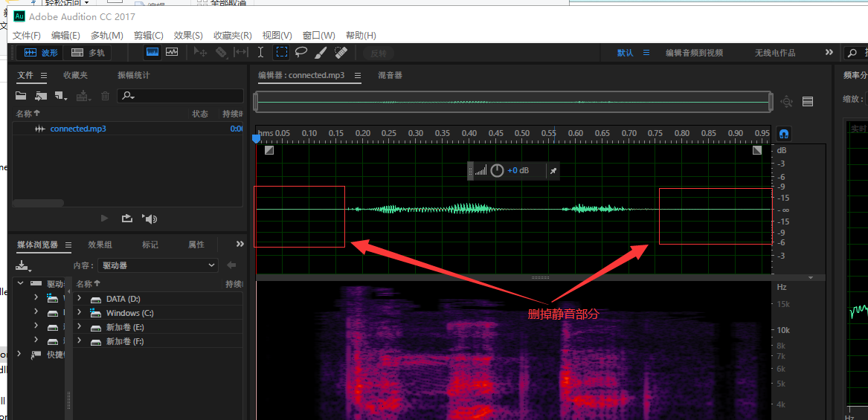Open the 混音器 tab
Image resolution: width=868 pixels, height=420 pixels.
(390, 75)
